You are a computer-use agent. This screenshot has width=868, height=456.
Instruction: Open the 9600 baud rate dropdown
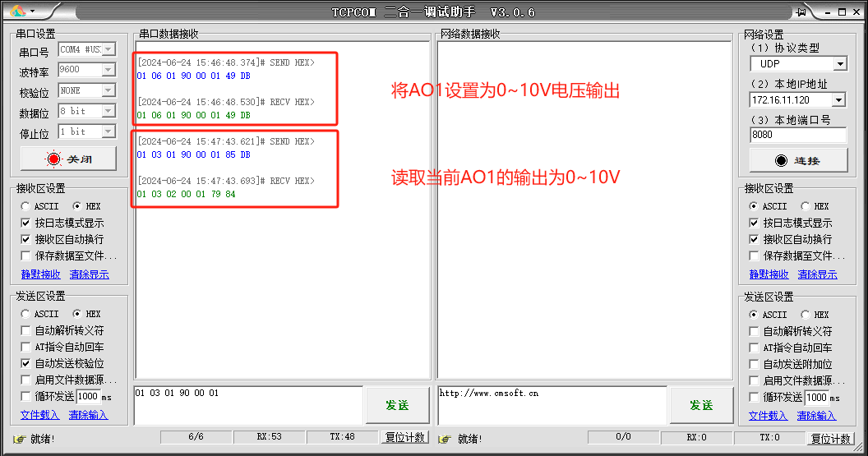[x=108, y=70]
